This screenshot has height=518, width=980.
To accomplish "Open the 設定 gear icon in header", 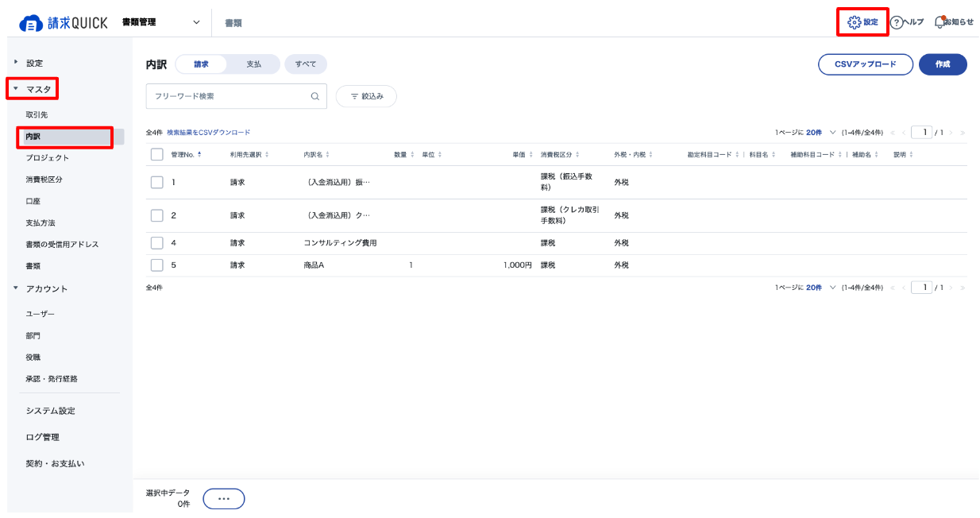I will 862,22.
